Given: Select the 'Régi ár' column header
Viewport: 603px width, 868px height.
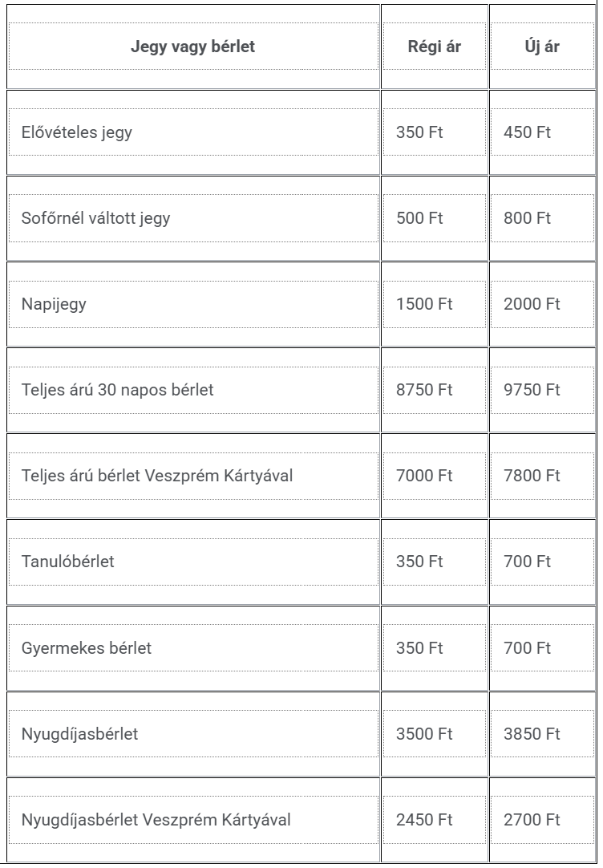Looking at the screenshot, I should point(435,47).
